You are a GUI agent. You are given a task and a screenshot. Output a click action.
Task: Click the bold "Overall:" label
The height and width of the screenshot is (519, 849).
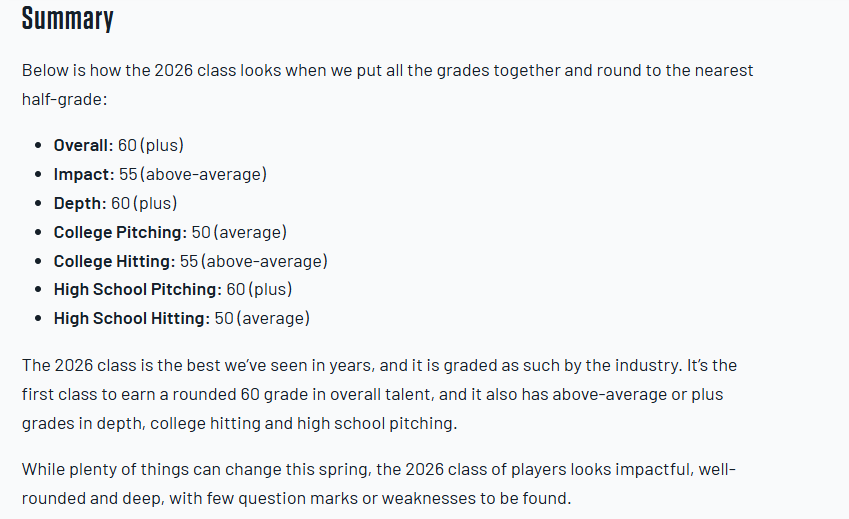tap(83, 145)
